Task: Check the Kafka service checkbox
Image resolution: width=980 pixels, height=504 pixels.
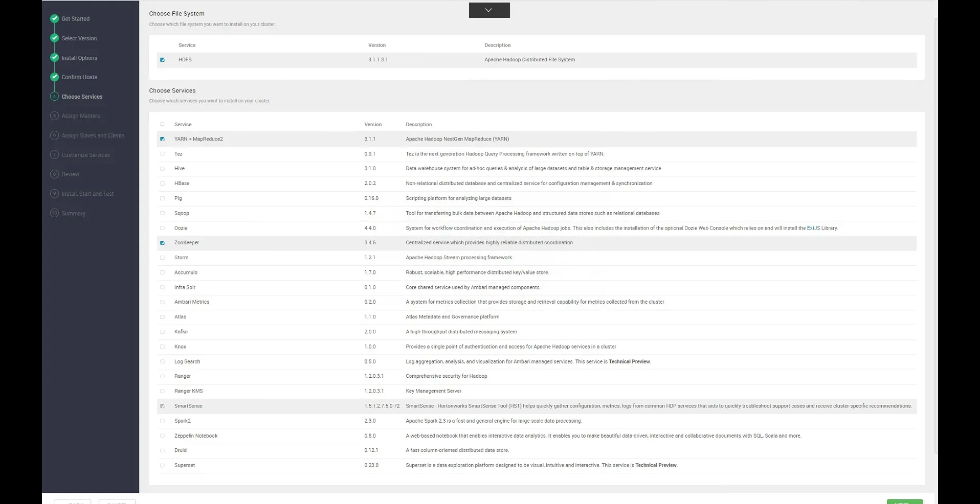Action: coord(163,332)
